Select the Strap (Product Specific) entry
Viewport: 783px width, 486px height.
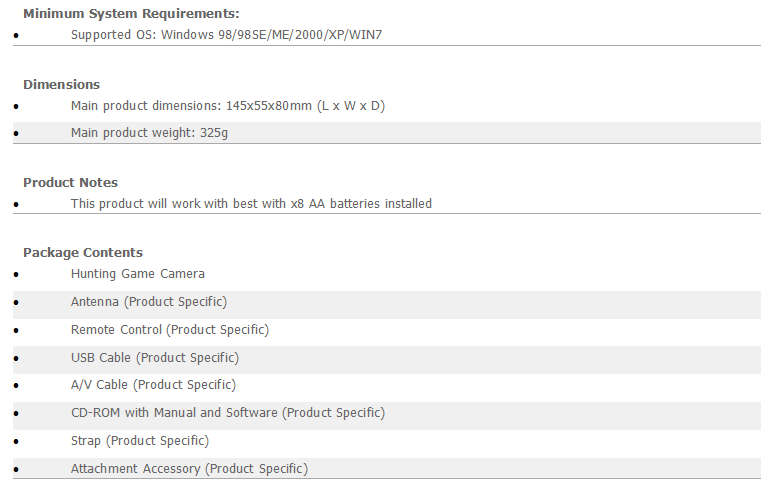coord(140,441)
